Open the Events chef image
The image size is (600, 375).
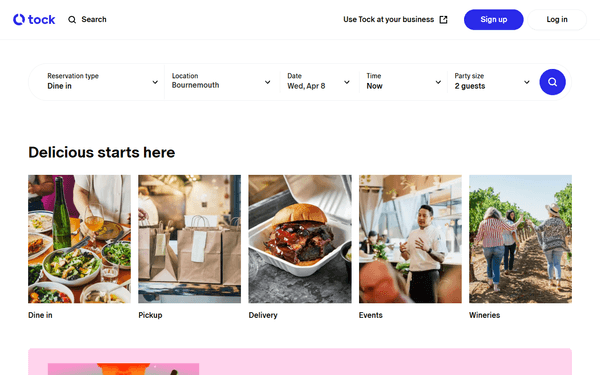click(410, 239)
